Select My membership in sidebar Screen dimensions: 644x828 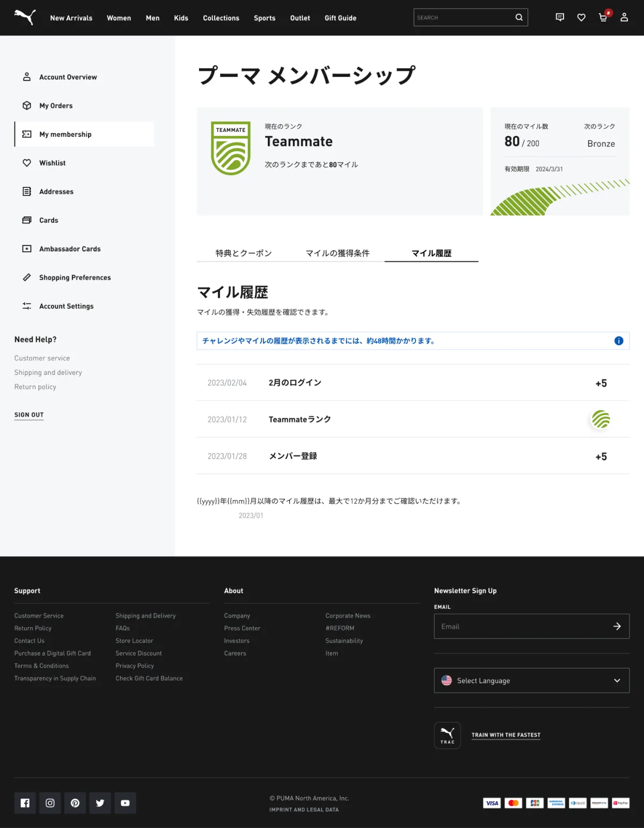(84, 134)
